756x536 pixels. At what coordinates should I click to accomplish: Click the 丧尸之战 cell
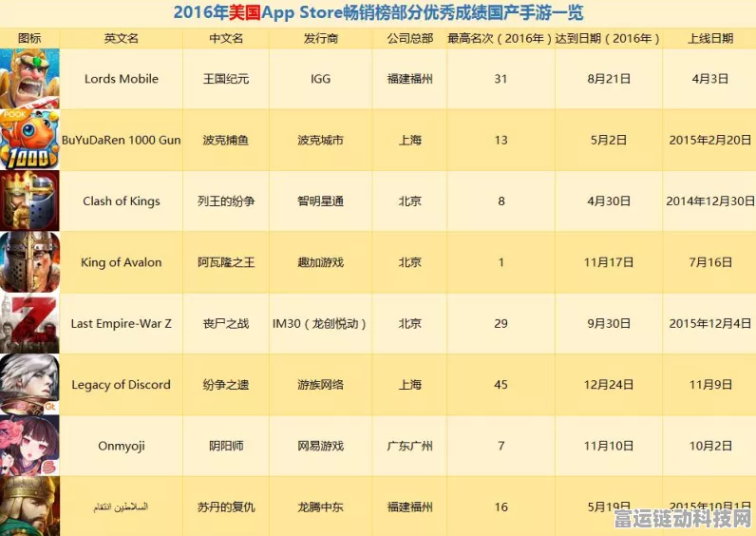coord(226,323)
